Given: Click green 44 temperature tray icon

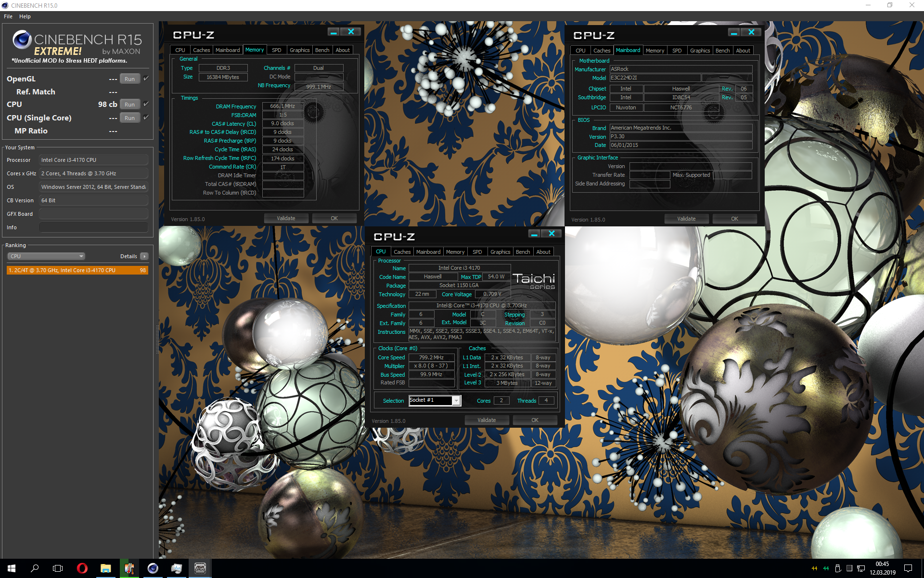Looking at the screenshot, I should pyautogui.click(x=826, y=569).
